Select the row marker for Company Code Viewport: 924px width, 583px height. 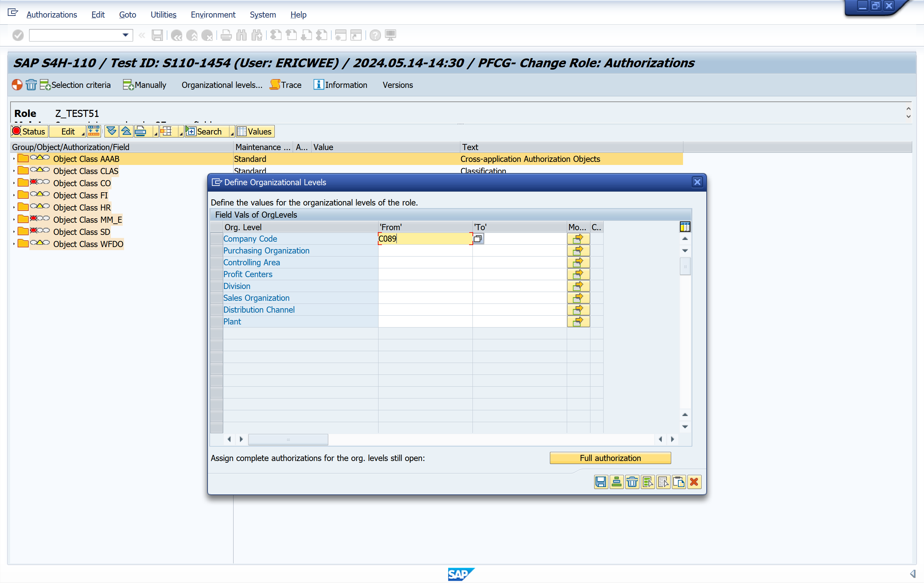pos(217,239)
